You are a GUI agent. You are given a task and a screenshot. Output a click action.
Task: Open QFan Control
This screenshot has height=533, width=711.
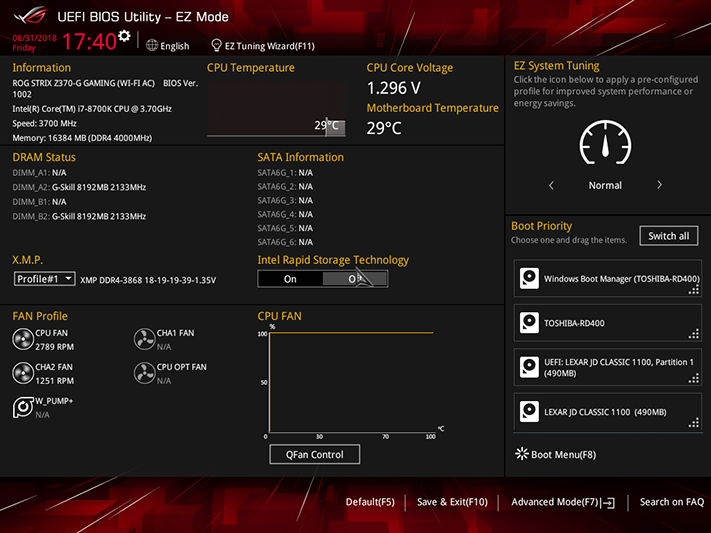coord(315,454)
